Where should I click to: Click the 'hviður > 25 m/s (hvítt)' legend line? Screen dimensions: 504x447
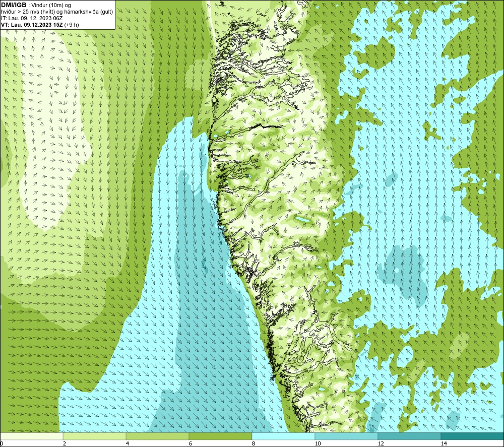coord(57,12)
